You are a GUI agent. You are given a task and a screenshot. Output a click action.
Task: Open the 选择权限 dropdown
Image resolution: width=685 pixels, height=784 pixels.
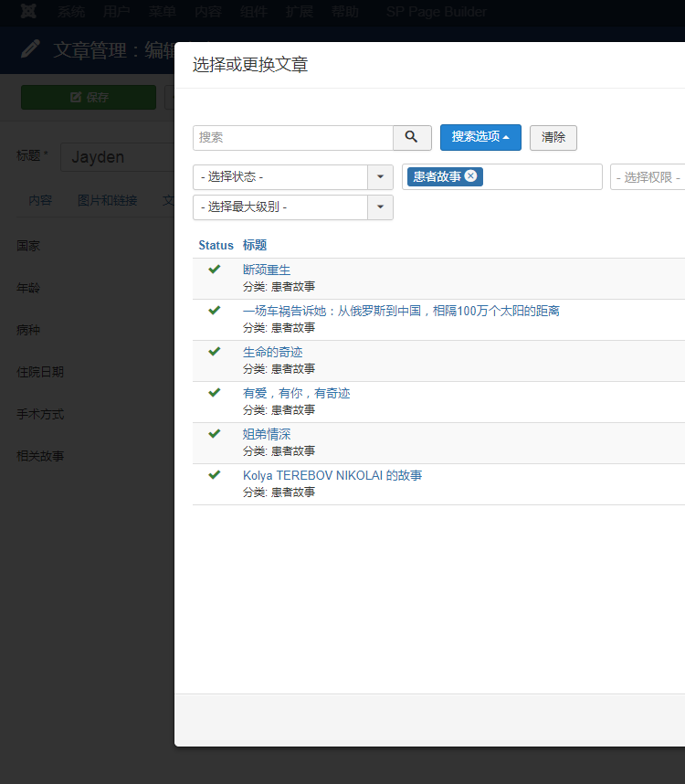648,177
